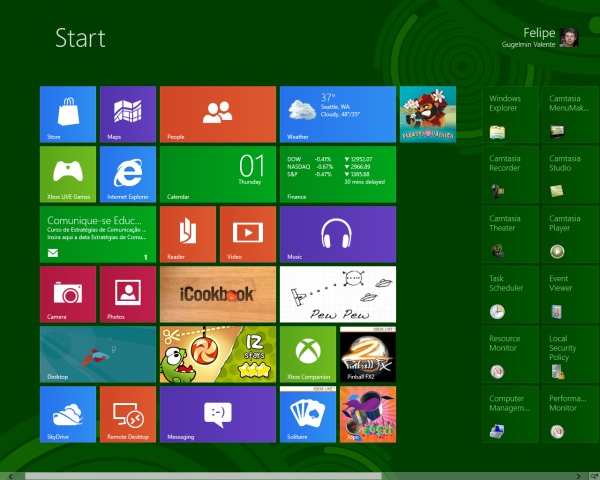Open Camtasia Player tile

point(571,234)
